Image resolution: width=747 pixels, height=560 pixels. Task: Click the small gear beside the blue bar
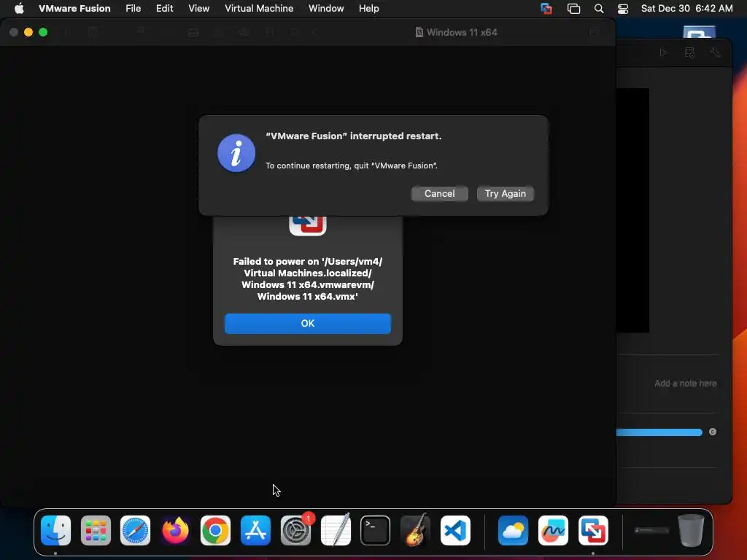click(713, 432)
